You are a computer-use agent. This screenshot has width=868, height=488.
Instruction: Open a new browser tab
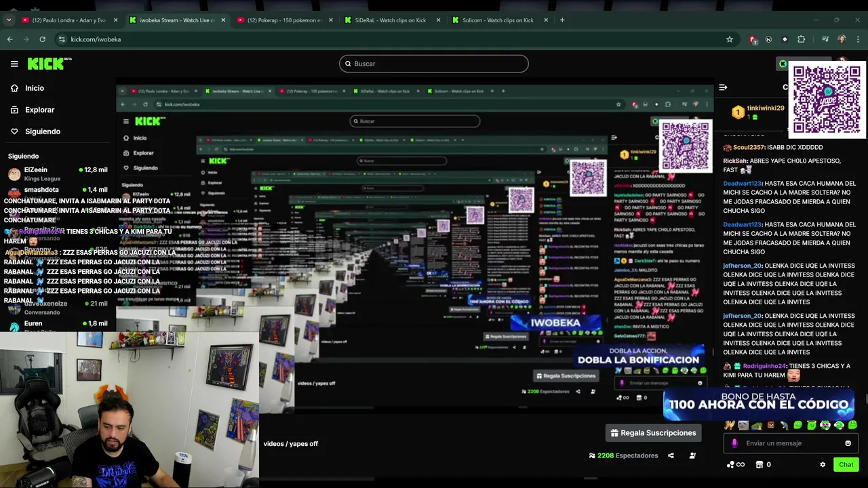pyautogui.click(x=562, y=20)
